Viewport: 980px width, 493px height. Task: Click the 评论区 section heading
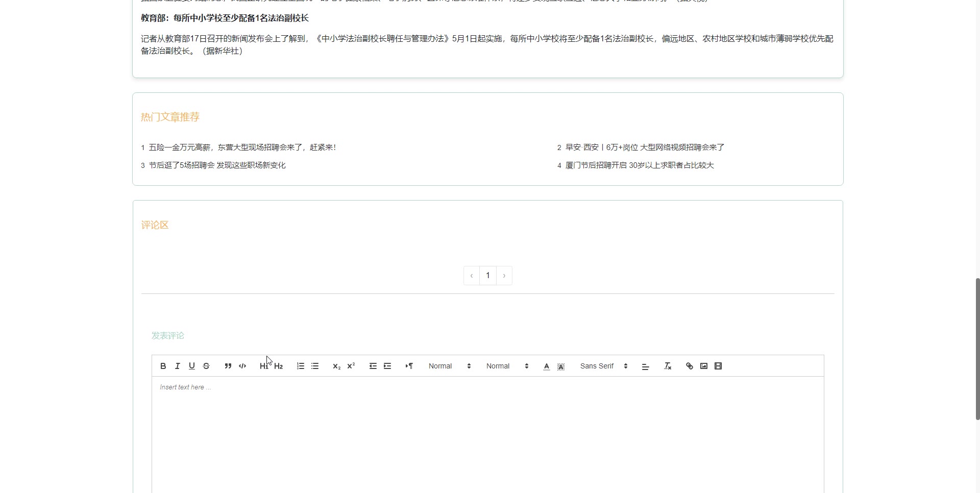click(x=155, y=225)
